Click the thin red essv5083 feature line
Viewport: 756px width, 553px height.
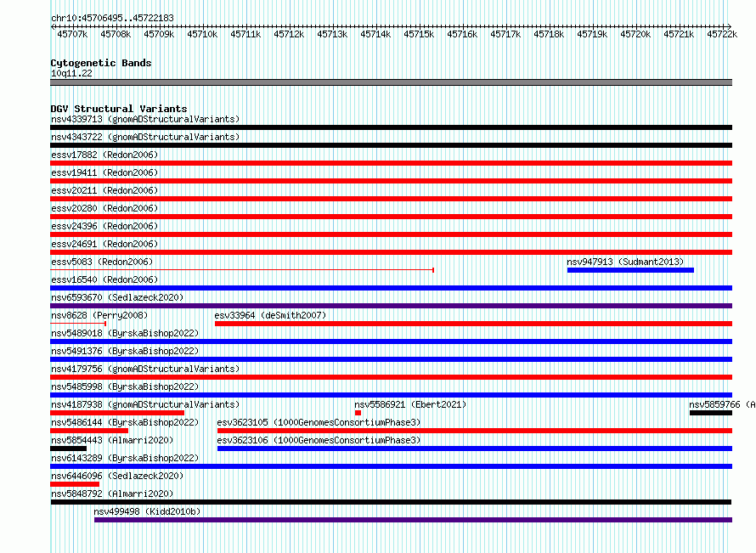pos(242,270)
